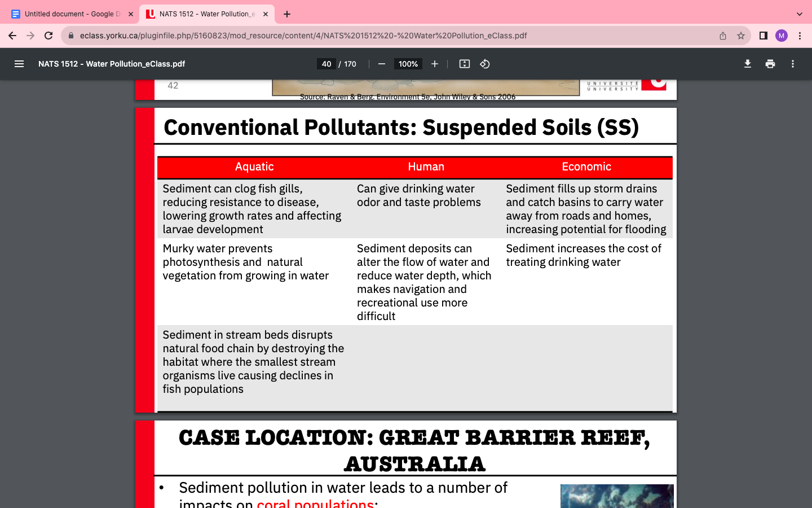The height and width of the screenshot is (508, 812).
Task: Open Chrome three-dot menu
Action: coord(800,36)
